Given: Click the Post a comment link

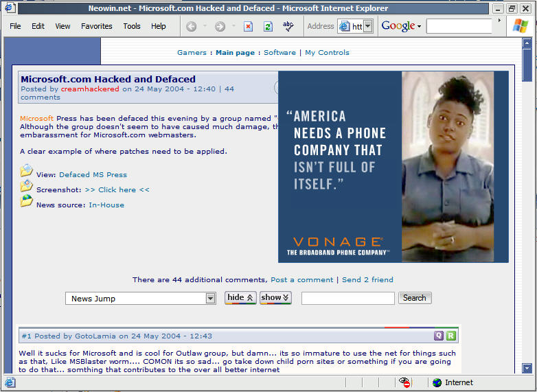Looking at the screenshot, I should 301,279.
